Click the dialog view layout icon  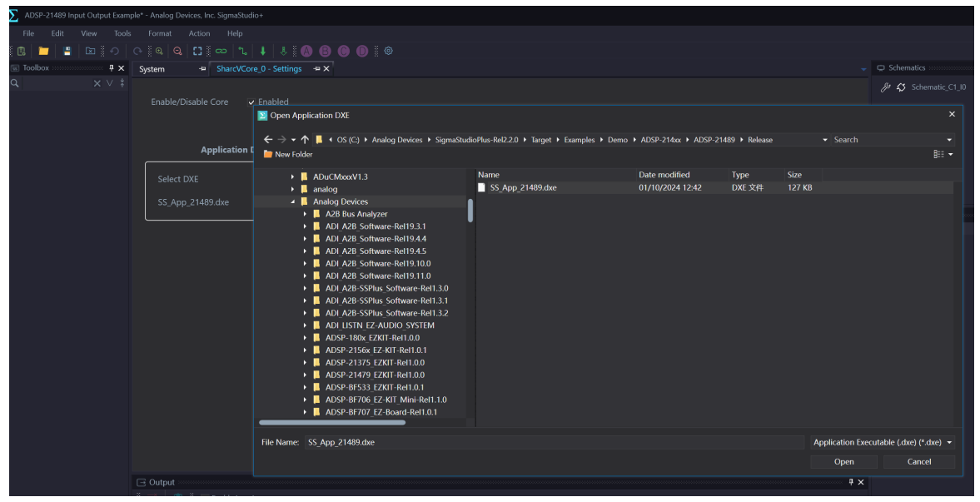tap(938, 154)
